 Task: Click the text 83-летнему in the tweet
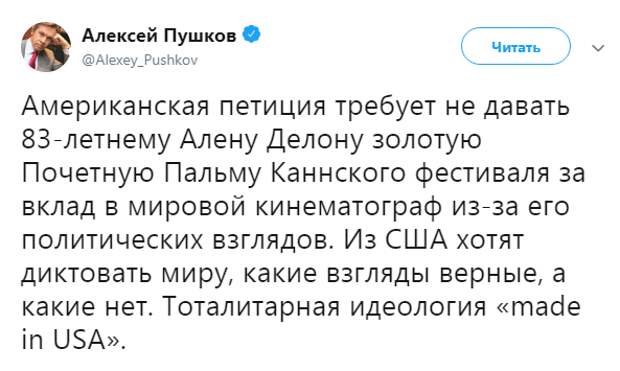pyautogui.click(x=95, y=140)
